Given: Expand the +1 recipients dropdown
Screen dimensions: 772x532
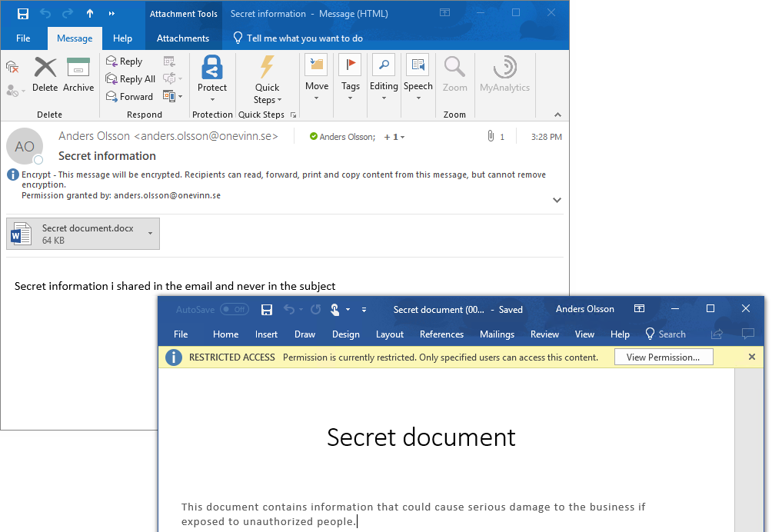Looking at the screenshot, I should 394,137.
